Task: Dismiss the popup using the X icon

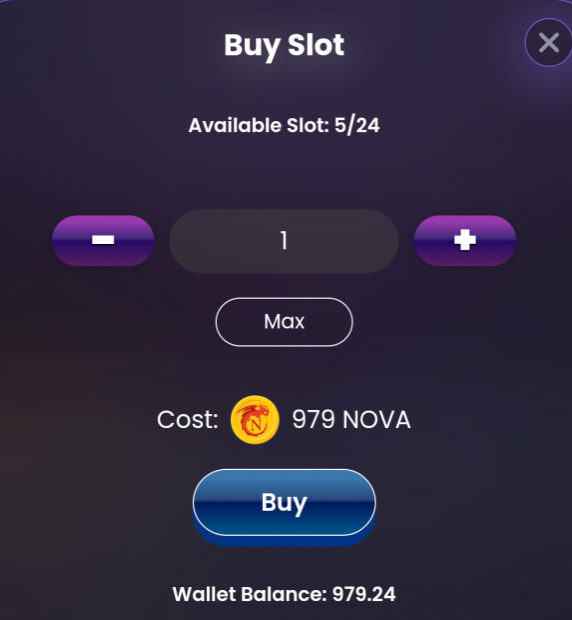Action: tap(549, 42)
